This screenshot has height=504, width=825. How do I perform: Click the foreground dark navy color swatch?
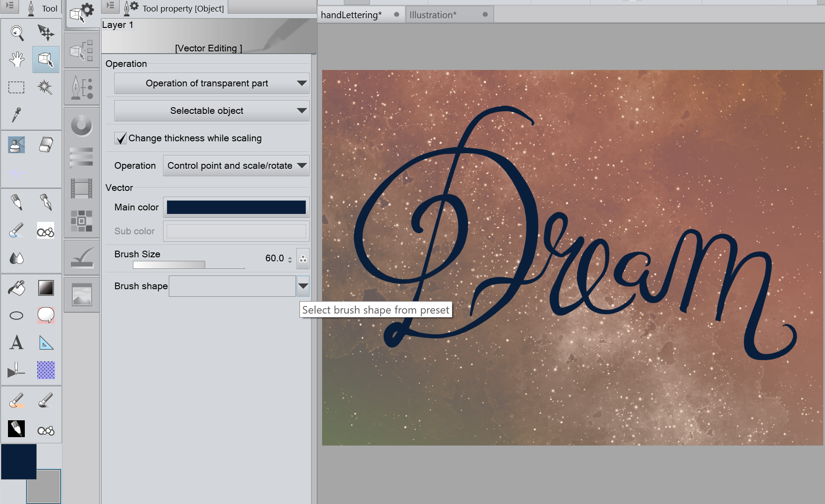coord(19,461)
